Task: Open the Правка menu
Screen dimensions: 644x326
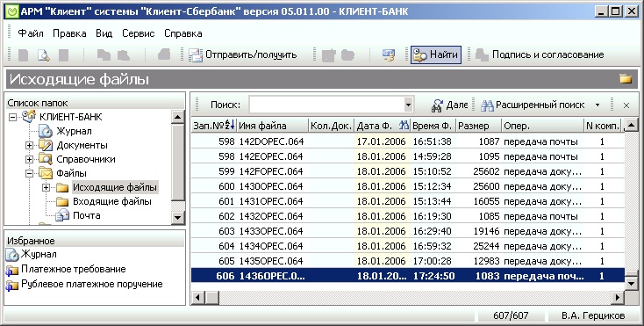Action: pyautogui.click(x=69, y=33)
